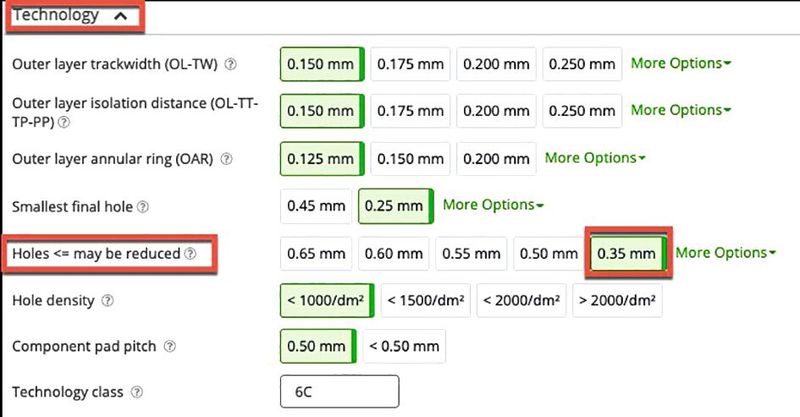The image size is (800, 417).
Task: Click help icon for Holes may be reduced
Action: pyautogui.click(x=189, y=254)
